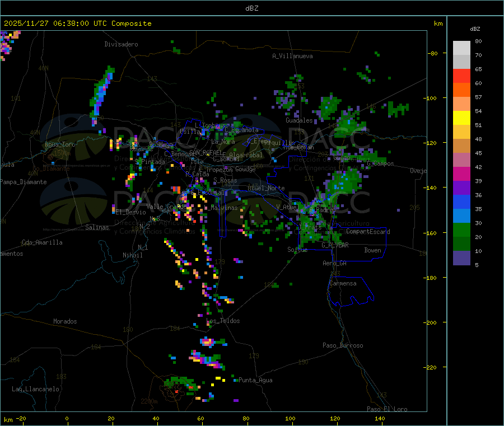
Task: Click the royal blue 36 dBZ legend swatch
Action: [461, 202]
